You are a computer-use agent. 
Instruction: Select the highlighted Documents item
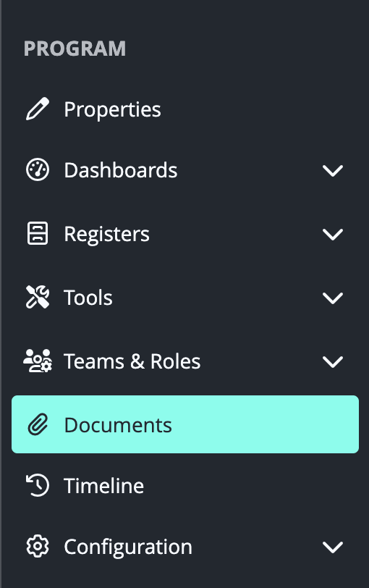pyautogui.click(x=185, y=424)
